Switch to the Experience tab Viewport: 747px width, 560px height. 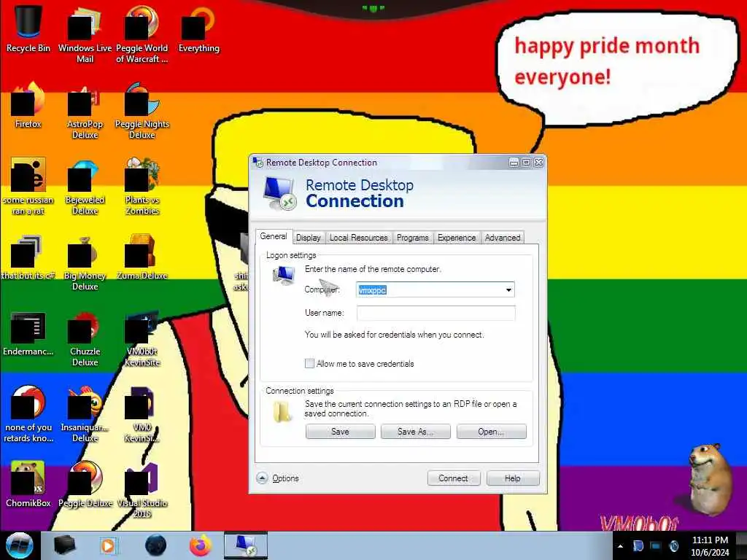coord(457,238)
